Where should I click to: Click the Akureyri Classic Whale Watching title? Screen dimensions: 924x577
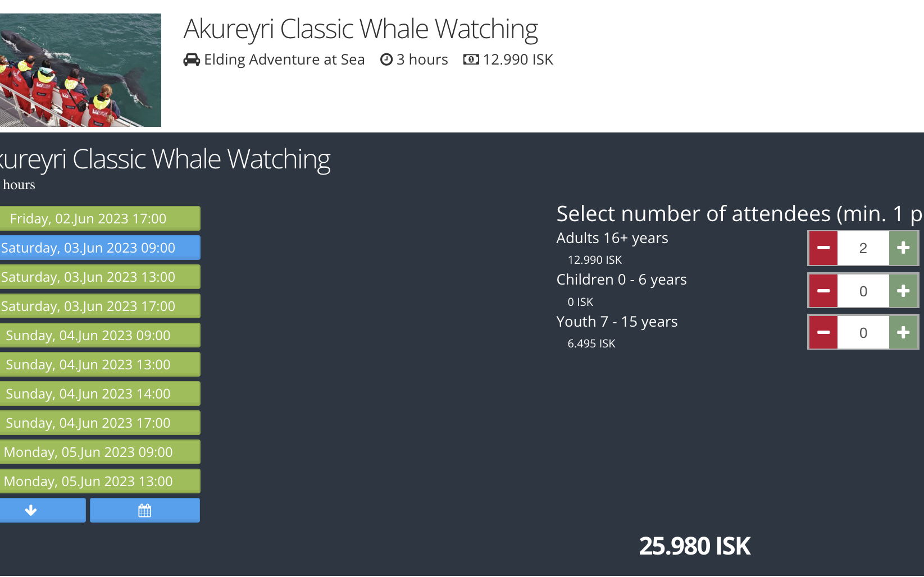(361, 29)
